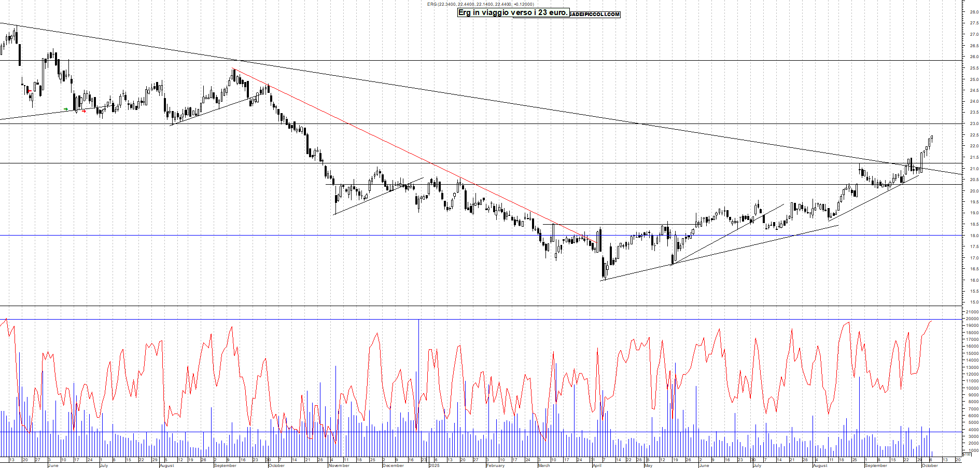Select the 16.0 price axis label
The width and height of the screenshot is (980, 468).
pos(974,281)
